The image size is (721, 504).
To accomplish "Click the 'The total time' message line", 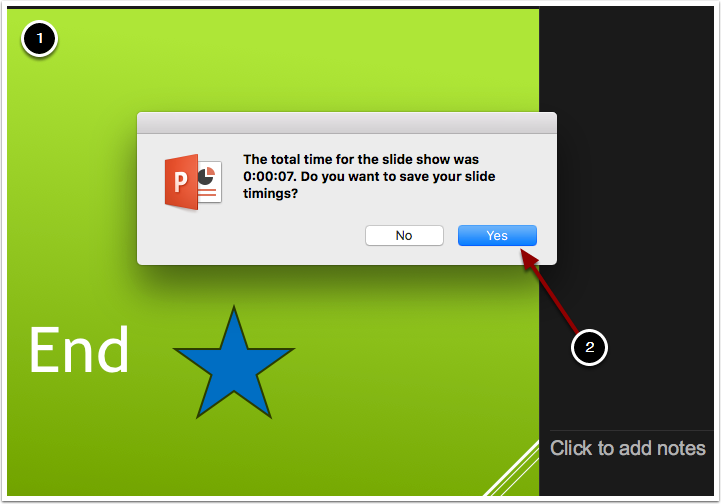I will point(361,160).
